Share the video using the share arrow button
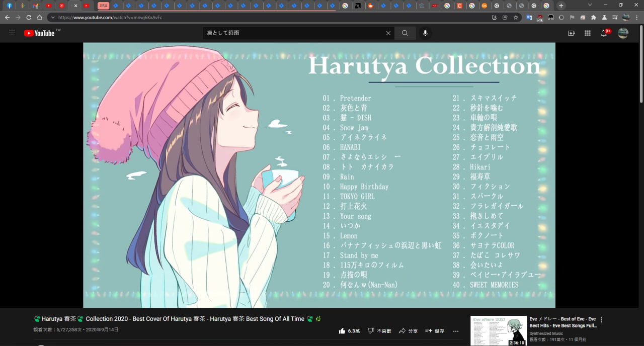 408,331
